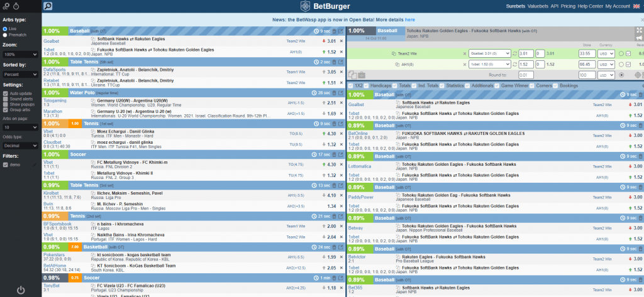Open the 1xbet 1.52 bookmaker dropdown
The width and height of the screenshot is (644, 297).
pos(489,65)
